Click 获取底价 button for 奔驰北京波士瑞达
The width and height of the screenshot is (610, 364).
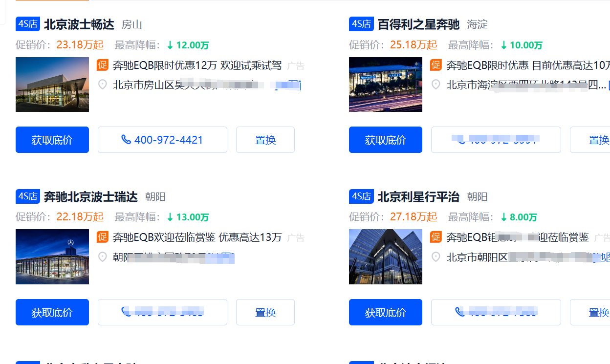(x=52, y=312)
